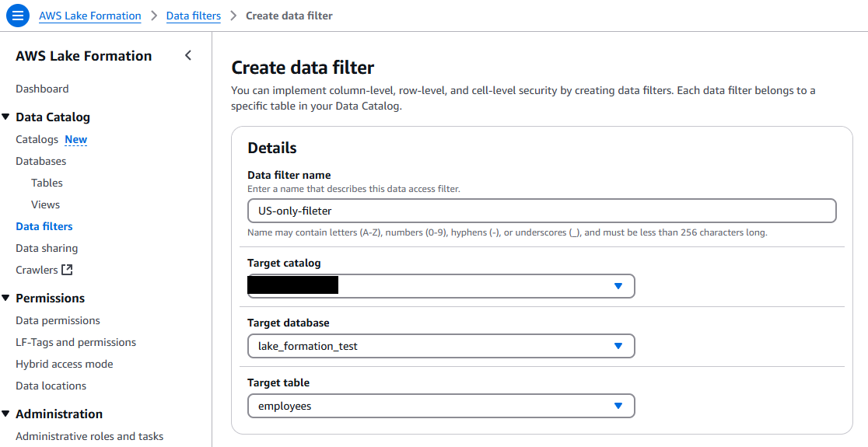The height and width of the screenshot is (447, 868).
Task: Open the hamburger navigation menu icon
Action: click(17, 16)
